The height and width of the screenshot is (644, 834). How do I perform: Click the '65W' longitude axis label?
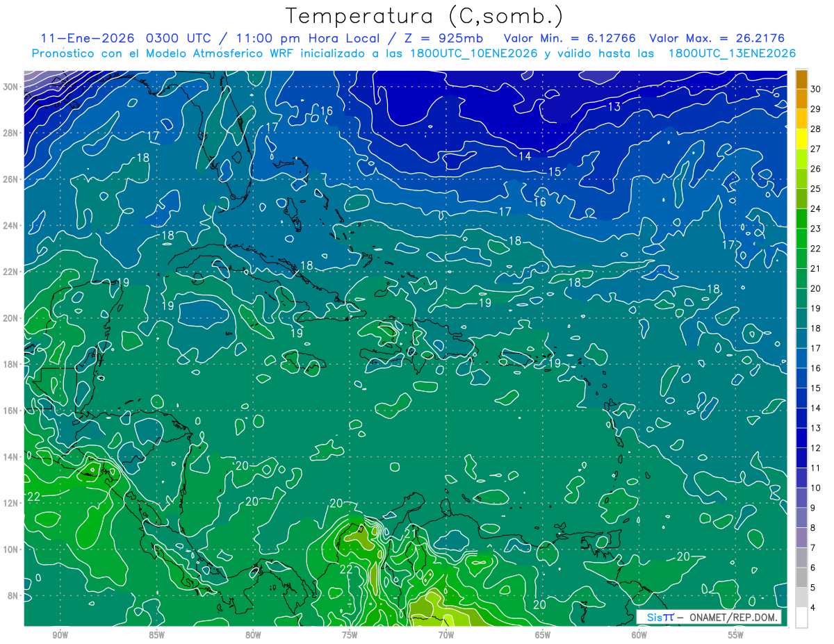(x=543, y=635)
